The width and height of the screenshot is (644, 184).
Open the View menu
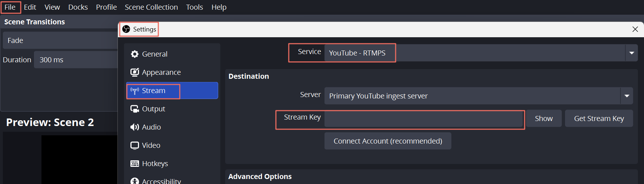click(x=52, y=7)
